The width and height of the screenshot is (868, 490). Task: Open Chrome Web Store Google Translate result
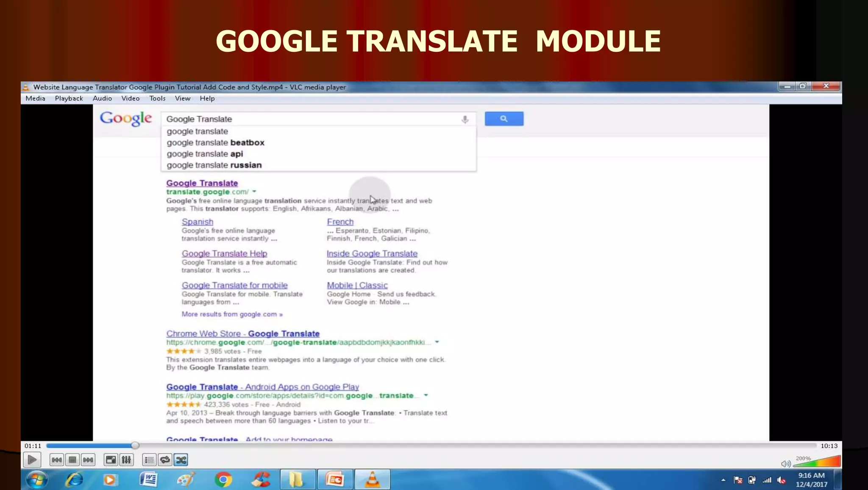click(243, 334)
